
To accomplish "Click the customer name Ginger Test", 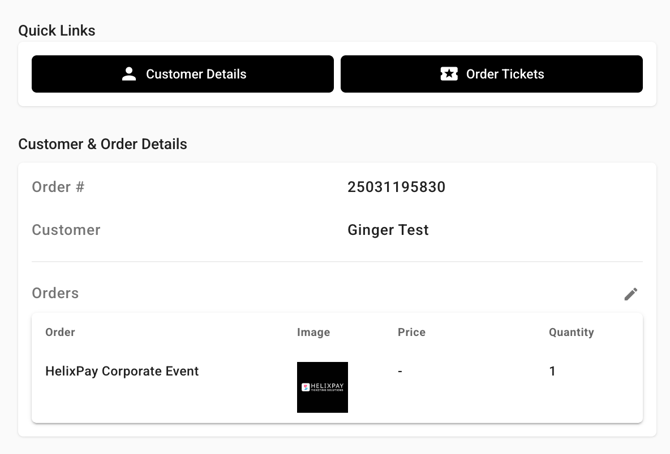I will [x=388, y=230].
